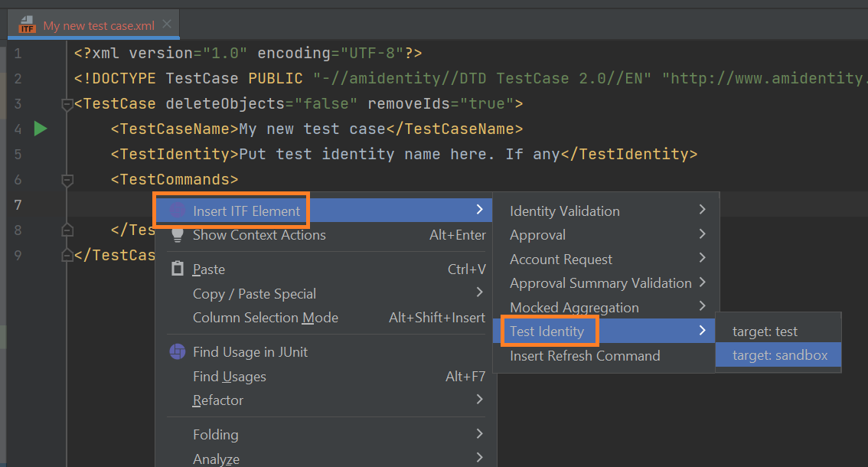868x467 pixels.
Task: Choose Show Context Actions
Action: pyautogui.click(x=324, y=235)
